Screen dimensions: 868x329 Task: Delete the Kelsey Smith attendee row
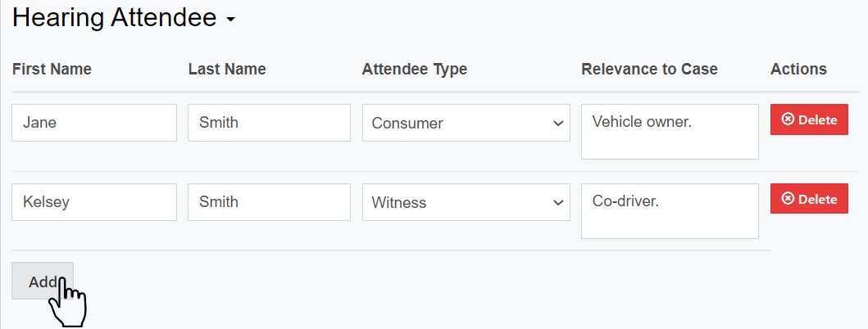(809, 199)
